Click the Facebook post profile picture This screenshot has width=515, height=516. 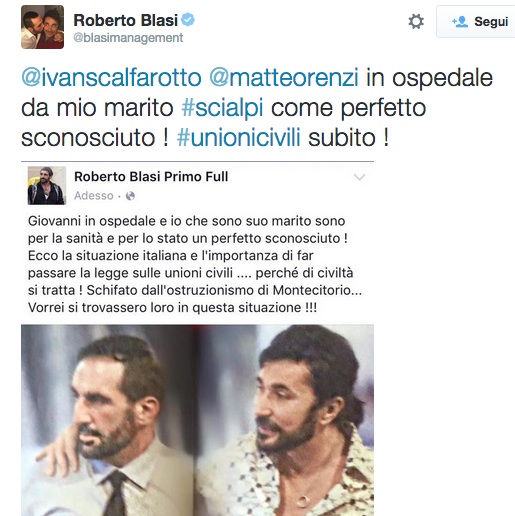coord(47,185)
